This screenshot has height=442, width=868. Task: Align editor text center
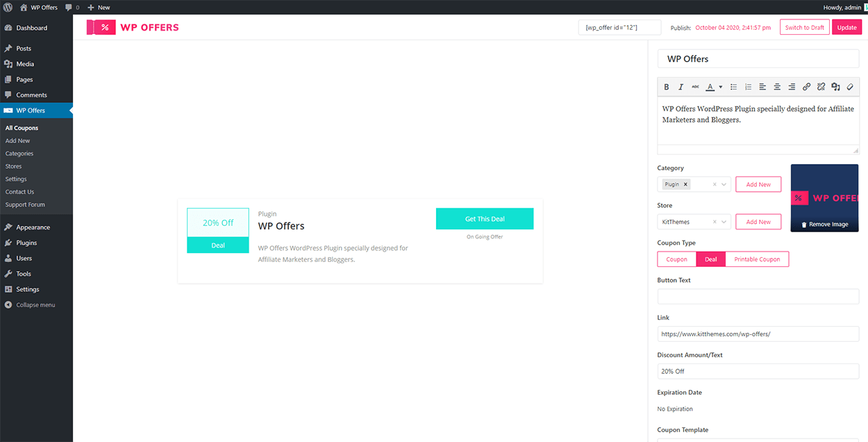click(777, 87)
